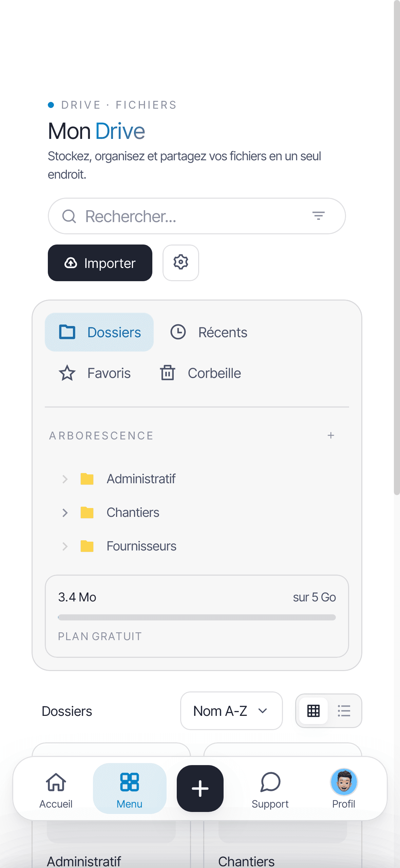Switch to list view
Screen dimensions: 400x868
pyautogui.click(x=344, y=711)
